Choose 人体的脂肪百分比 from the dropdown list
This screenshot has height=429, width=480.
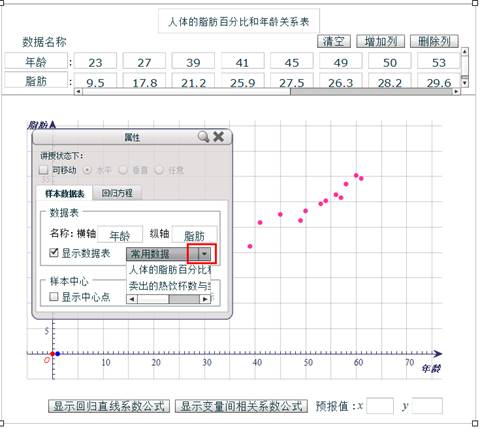(169, 269)
